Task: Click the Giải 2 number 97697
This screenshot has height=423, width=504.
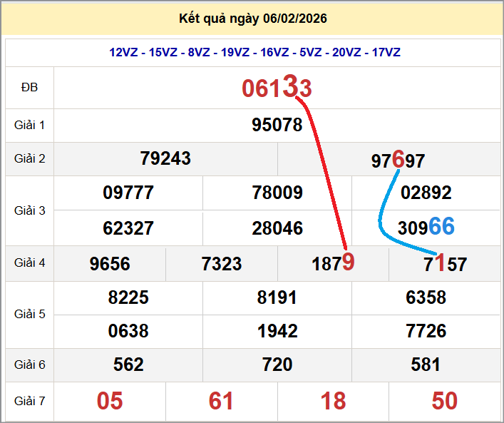Action: point(398,160)
